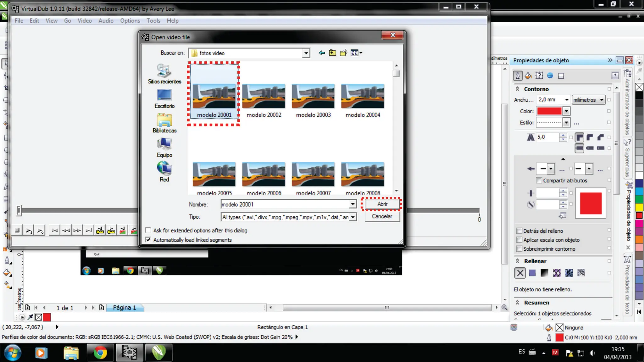Jump to the end in VirtualDub
Image resolution: width=644 pixels, height=362 pixels.
coord(89,231)
